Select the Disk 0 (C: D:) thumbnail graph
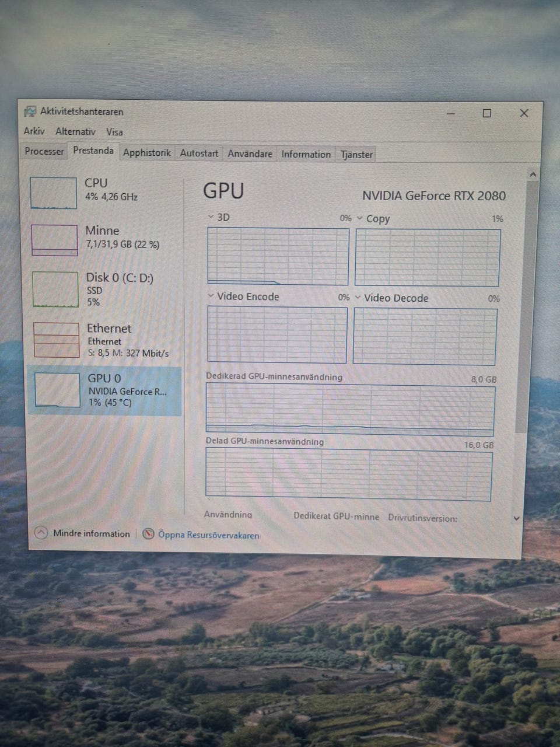560x747 pixels. tap(55, 289)
